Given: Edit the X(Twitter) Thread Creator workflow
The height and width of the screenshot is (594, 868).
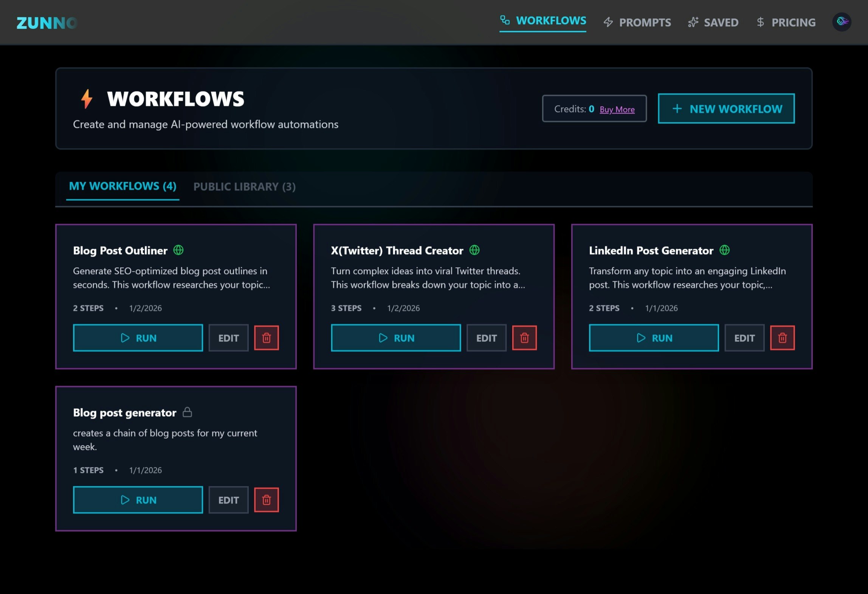Looking at the screenshot, I should coord(486,338).
